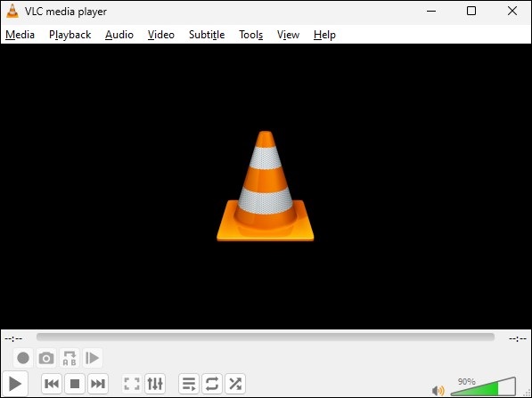Maximize the VLC window

point(471,12)
